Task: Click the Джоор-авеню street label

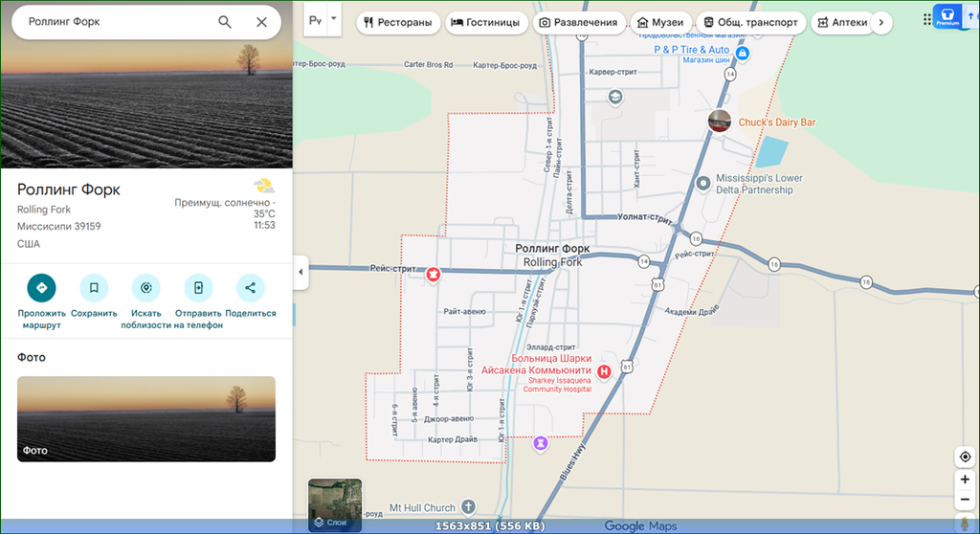Action: [449, 419]
